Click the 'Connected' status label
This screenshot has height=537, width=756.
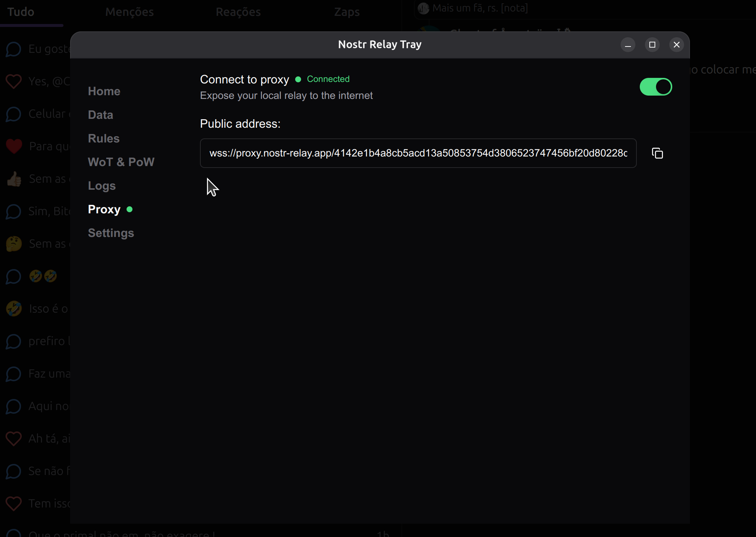328,79
